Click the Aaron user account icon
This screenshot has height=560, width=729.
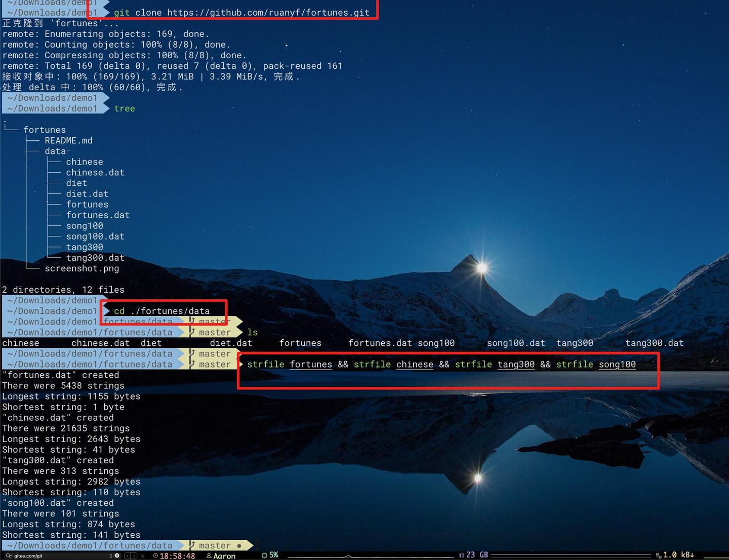click(x=209, y=555)
